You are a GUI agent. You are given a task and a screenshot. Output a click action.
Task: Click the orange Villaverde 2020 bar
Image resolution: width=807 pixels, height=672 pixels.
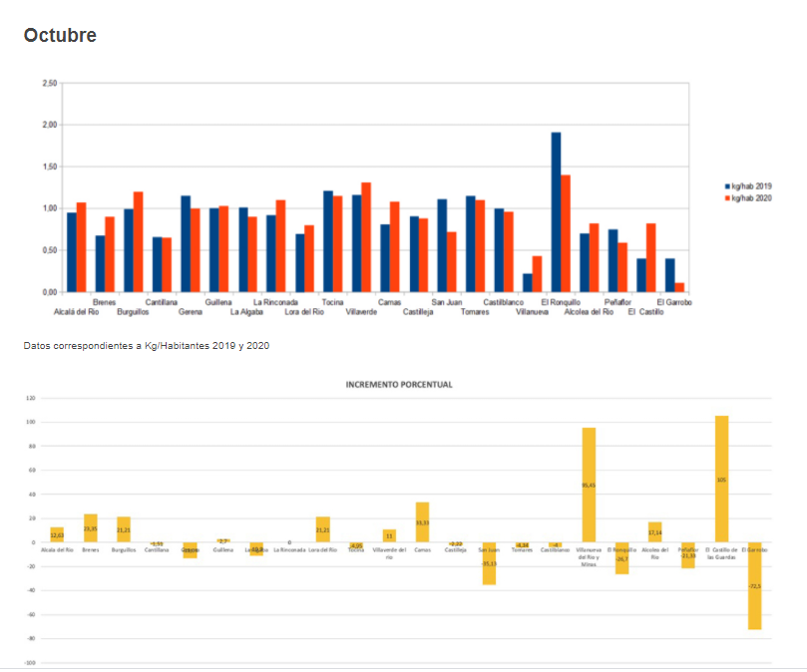[x=366, y=237]
